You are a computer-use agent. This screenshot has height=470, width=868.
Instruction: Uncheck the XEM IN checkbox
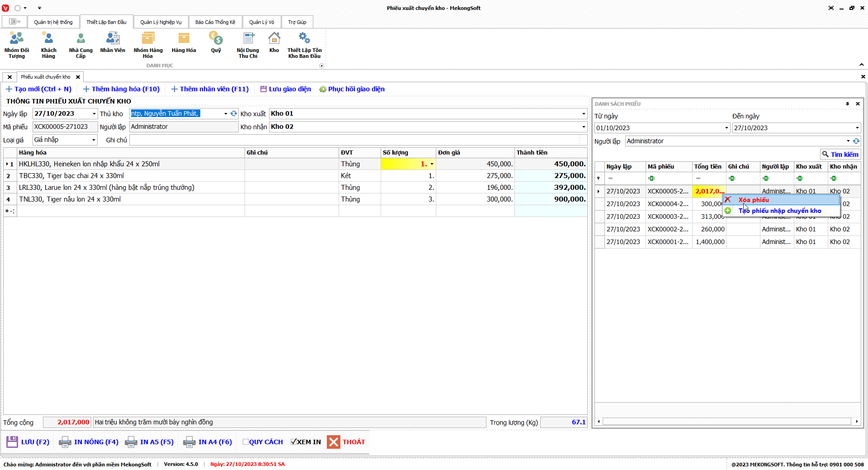click(x=294, y=442)
